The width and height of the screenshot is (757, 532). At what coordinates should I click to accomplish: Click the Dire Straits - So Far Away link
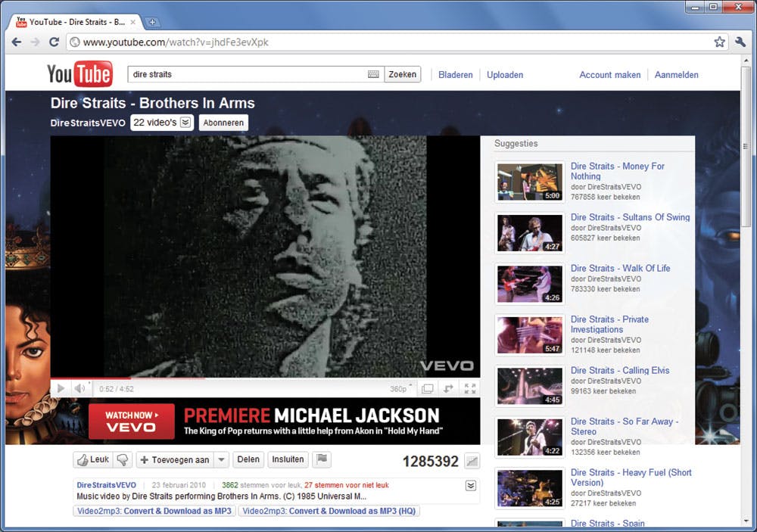625,426
